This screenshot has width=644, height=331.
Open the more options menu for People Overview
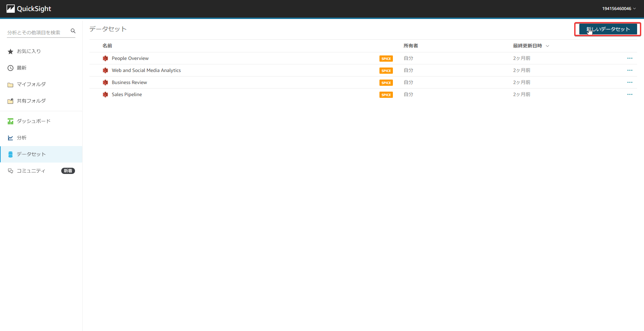(x=630, y=58)
